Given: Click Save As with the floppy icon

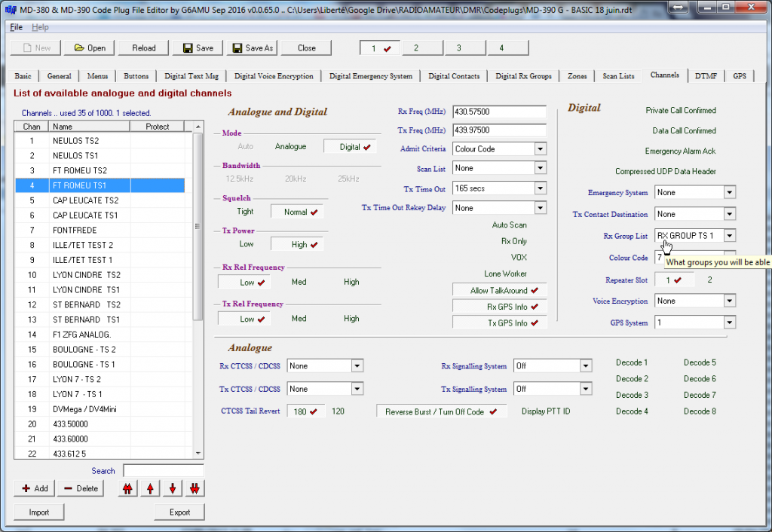Looking at the screenshot, I should click(x=253, y=47).
